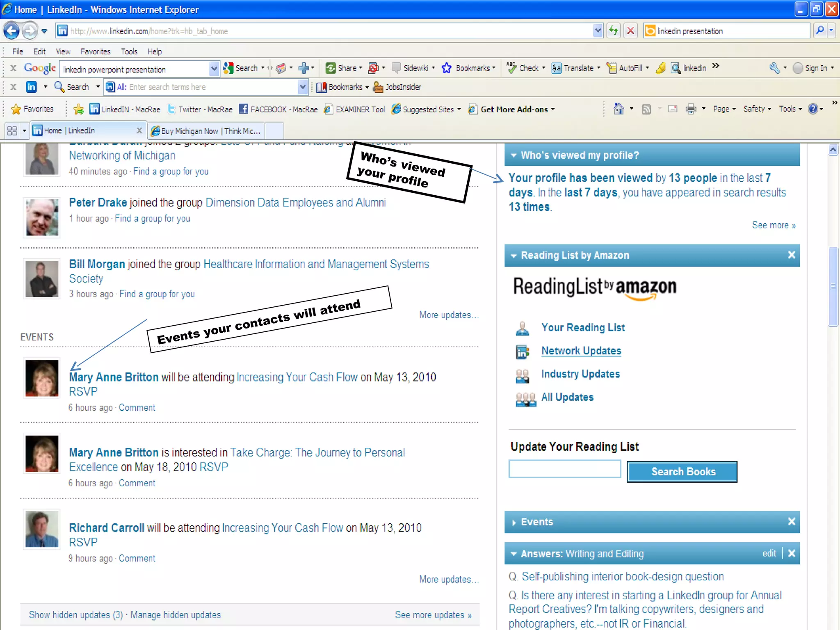Open the JobsInsider toolbar button
This screenshot has height=630, width=840.
click(397, 87)
